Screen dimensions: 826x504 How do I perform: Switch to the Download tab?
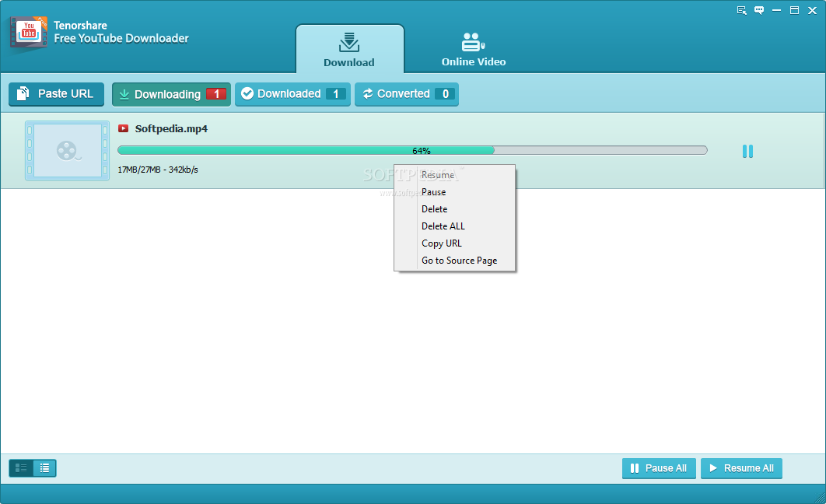[350, 49]
